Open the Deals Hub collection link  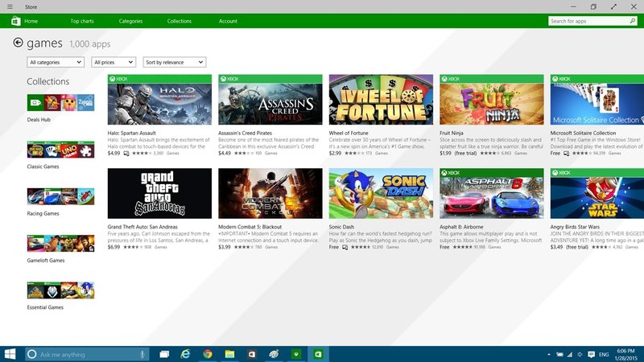coord(39,119)
